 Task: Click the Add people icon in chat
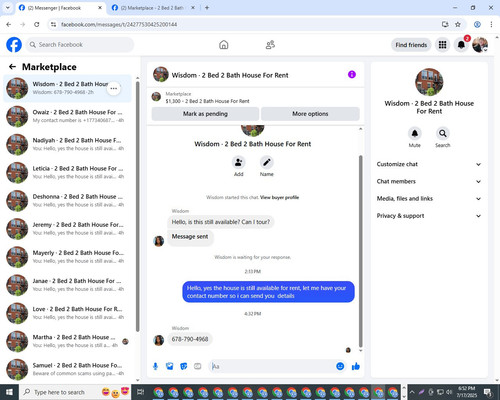[239, 162]
